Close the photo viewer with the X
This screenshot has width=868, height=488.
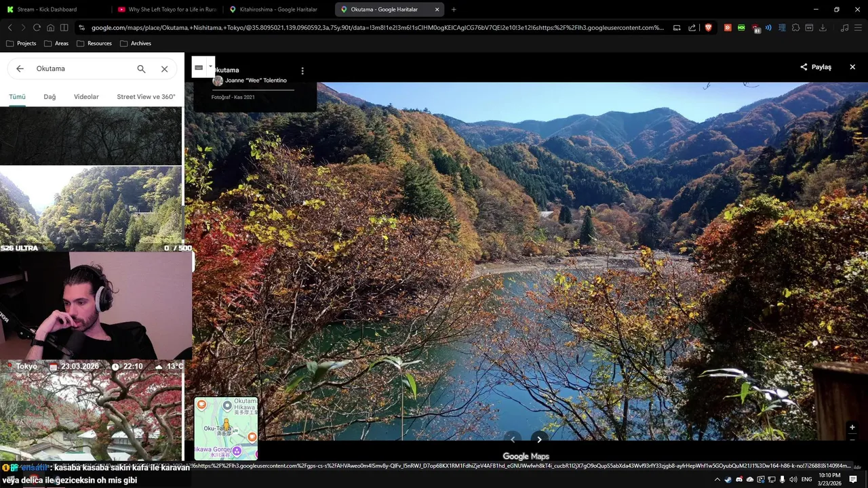coord(852,67)
